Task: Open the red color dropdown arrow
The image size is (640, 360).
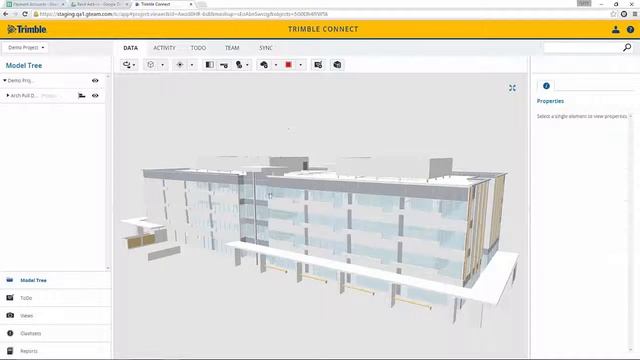Action: (x=301, y=65)
